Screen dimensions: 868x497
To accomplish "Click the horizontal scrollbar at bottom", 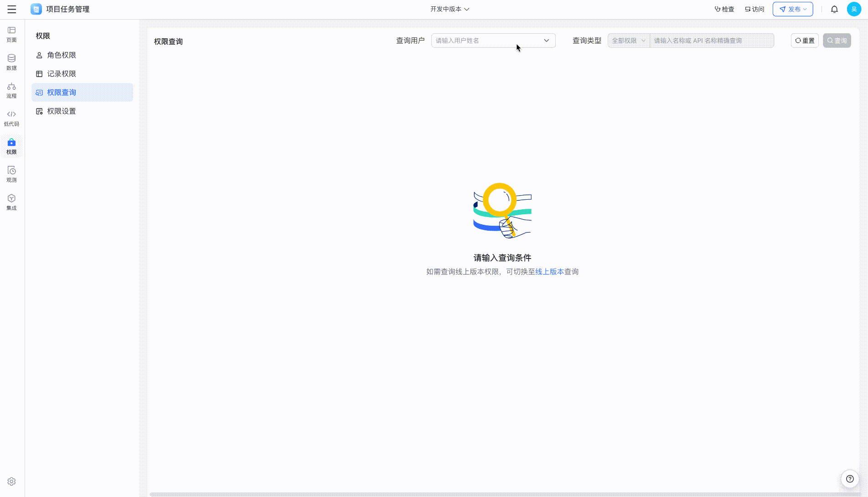I will point(503,494).
